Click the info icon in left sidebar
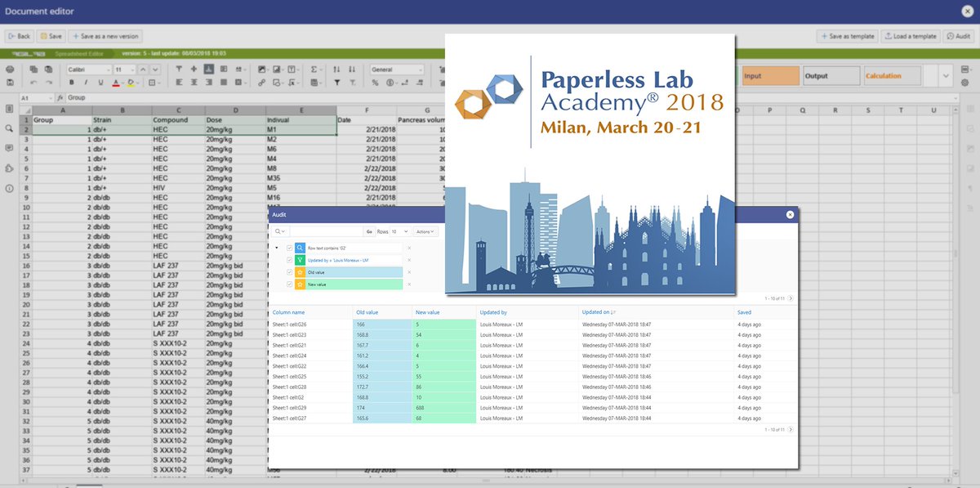This screenshot has width=980, height=488. (9, 188)
